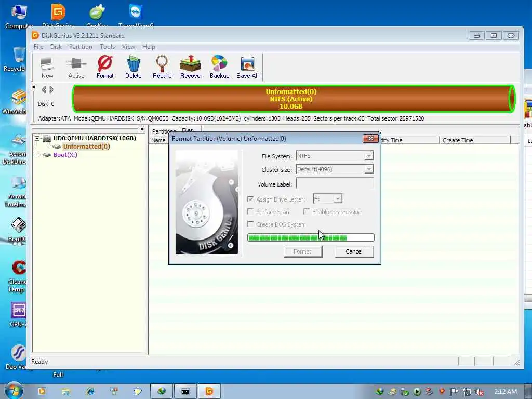Click the green format progress bar
532x399 pixels.
tap(311, 237)
